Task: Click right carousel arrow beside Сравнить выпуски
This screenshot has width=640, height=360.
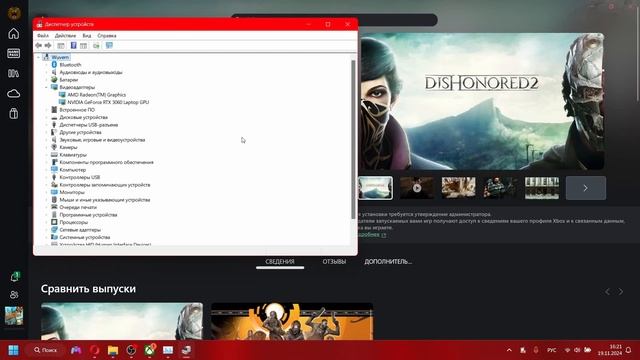Action: coord(621,291)
